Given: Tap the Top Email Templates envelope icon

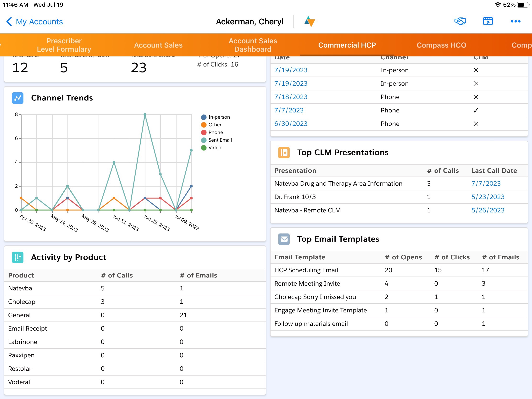Looking at the screenshot, I should coord(284,239).
